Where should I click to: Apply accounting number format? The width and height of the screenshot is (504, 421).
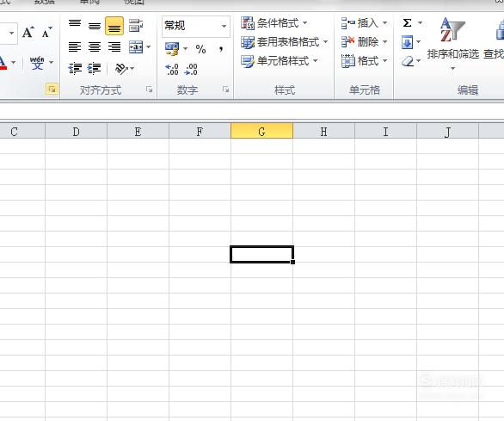[x=172, y=49]
